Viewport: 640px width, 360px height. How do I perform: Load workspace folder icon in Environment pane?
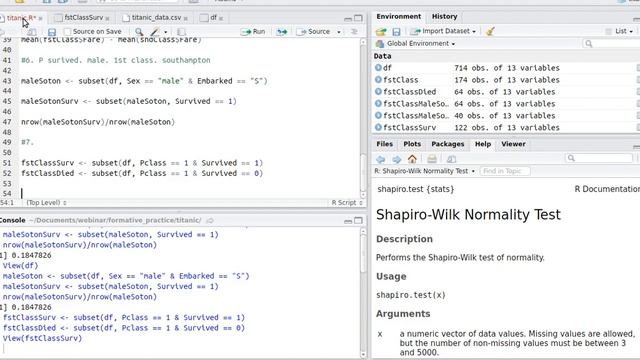pyautogui.click(x=381, y=31)
